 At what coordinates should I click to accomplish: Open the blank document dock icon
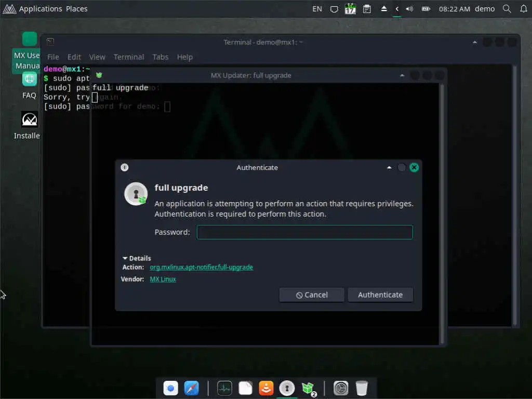point(245,388)
